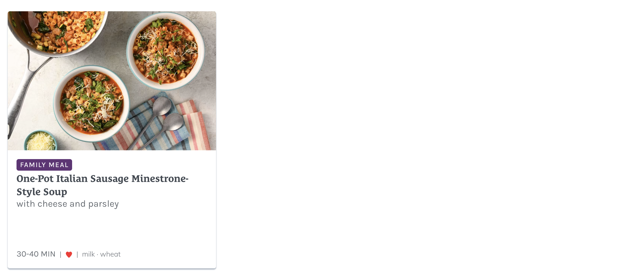Select the FAMILY MEAL purple badge

coord(44,165)
